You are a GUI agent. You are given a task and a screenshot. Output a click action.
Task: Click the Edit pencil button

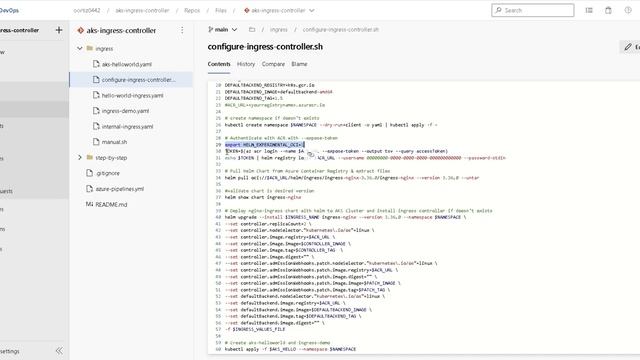630,47
